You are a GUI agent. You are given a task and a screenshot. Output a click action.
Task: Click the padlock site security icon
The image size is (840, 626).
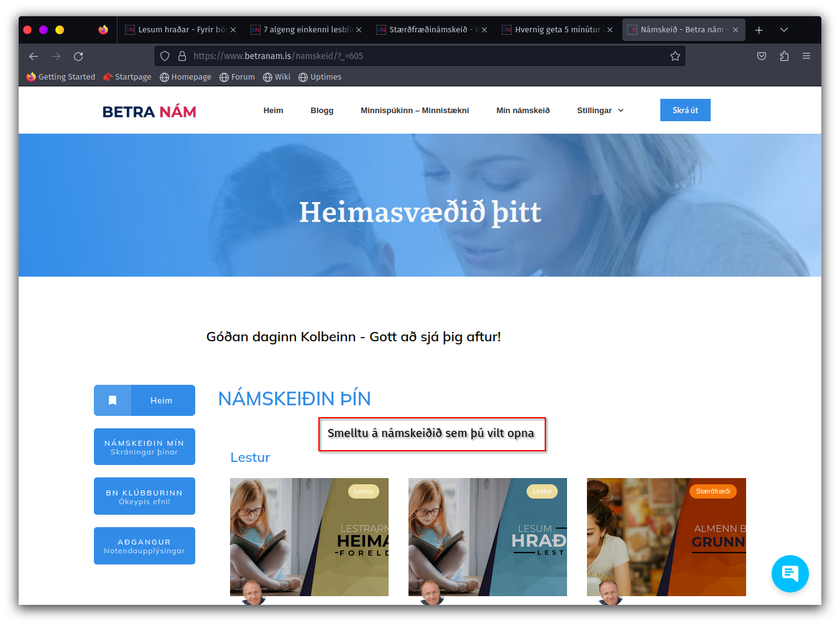pos(182,56)
